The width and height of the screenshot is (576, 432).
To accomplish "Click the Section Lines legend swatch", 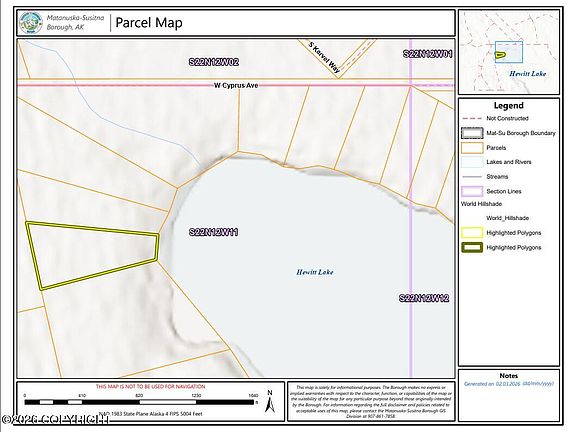I will coord(472,191).
